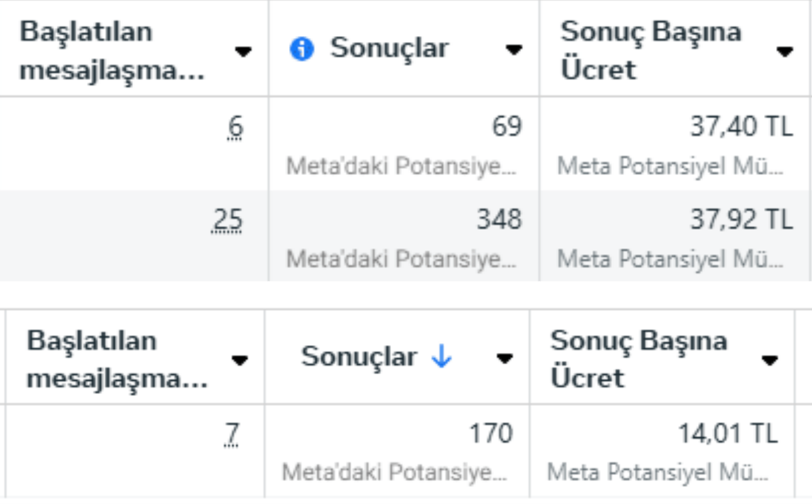Click bottom Sonuç Başına Ücret header text

639,359
